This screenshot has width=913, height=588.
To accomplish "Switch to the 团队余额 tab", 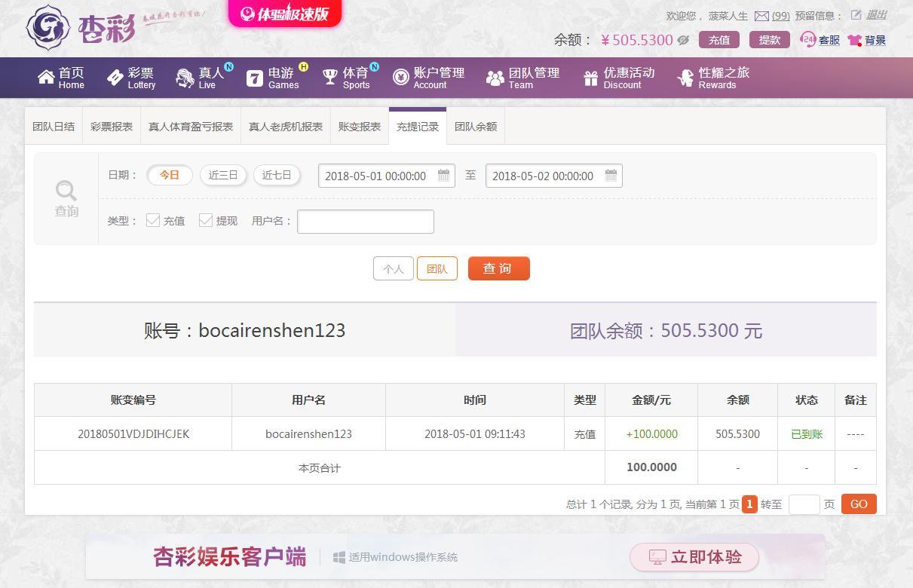I will [x=476, y=127].
